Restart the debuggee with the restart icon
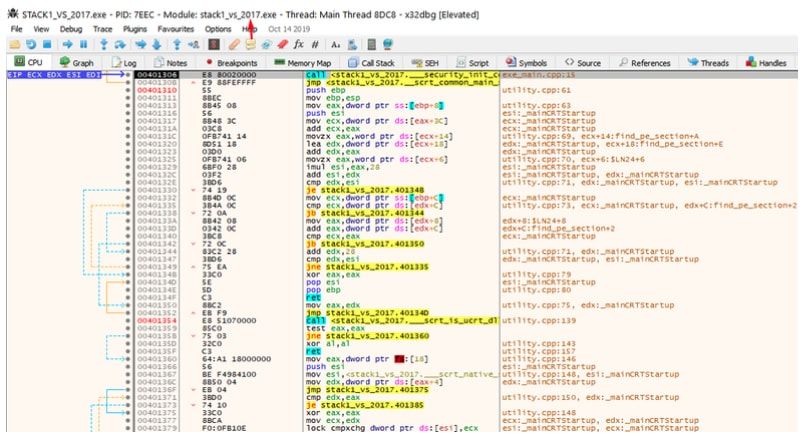Image resolution: width=806 pixels, height=436 pixels. [x=31, y=45]
